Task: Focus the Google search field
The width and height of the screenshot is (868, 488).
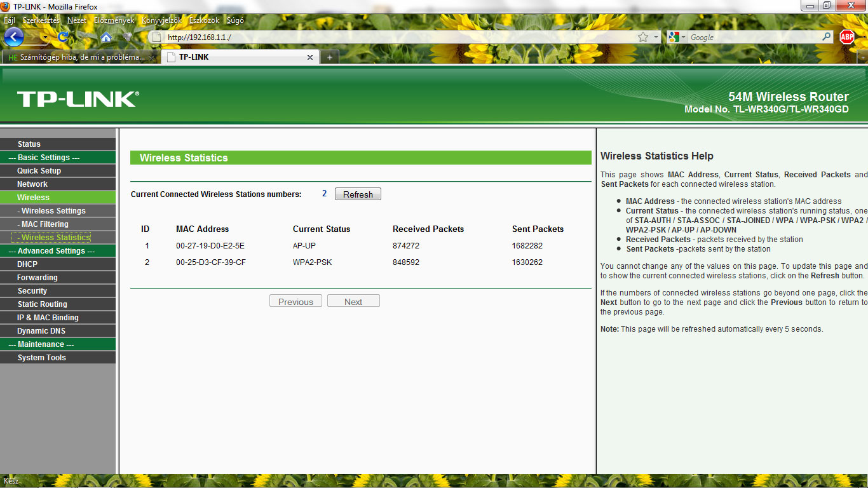Action: (x=754, y=37)
